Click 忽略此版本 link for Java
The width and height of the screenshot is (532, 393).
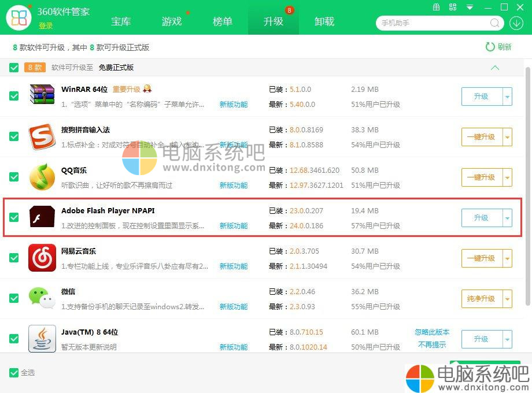[x=432, y=332]
